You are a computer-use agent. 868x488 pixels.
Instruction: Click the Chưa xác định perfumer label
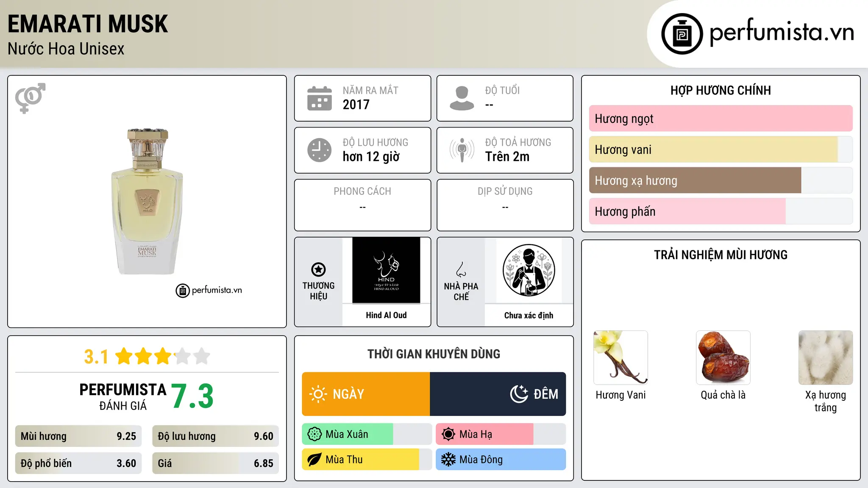[529, 315]
